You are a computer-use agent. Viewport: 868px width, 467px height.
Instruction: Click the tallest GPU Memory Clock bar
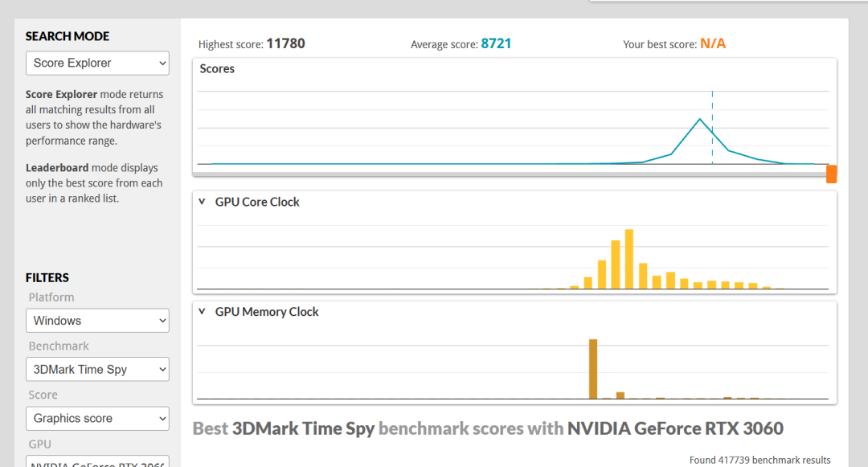tap(593, 368)
